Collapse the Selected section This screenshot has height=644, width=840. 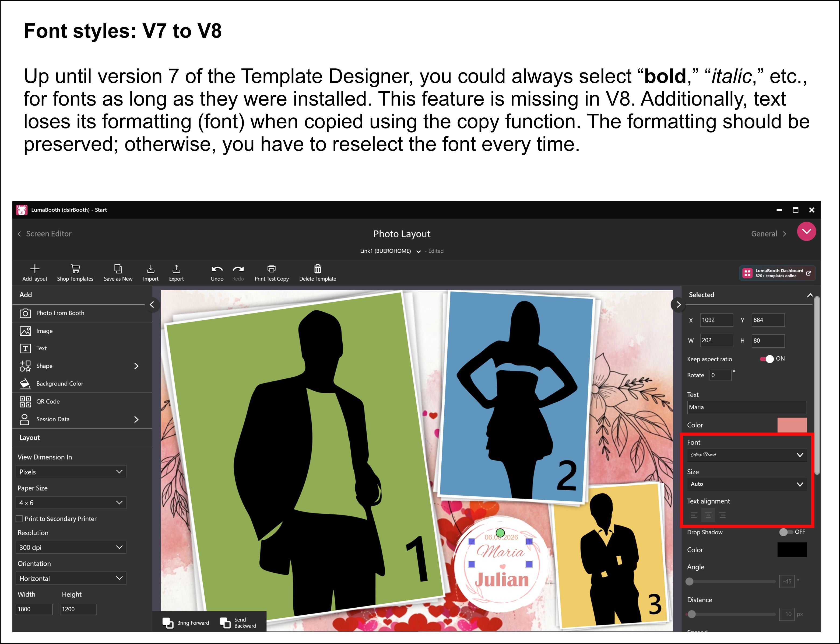809,295
